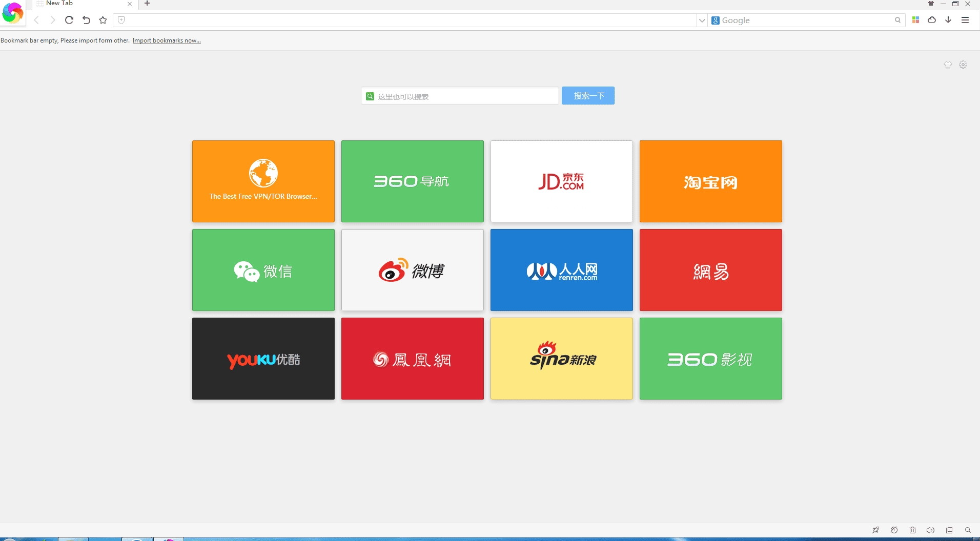Click the trash bin icon in status bar
This screenshot has height=541, width=980.
pyautogui.click(x=912, y=530)
